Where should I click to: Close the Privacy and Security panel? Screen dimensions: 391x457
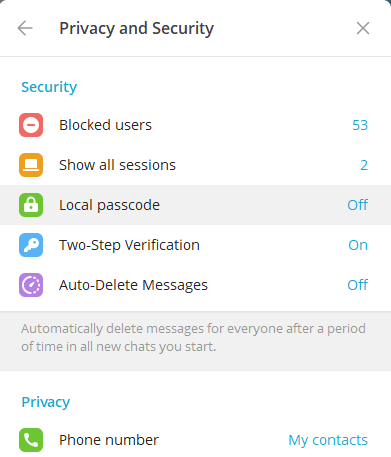[x=363, y=28]
